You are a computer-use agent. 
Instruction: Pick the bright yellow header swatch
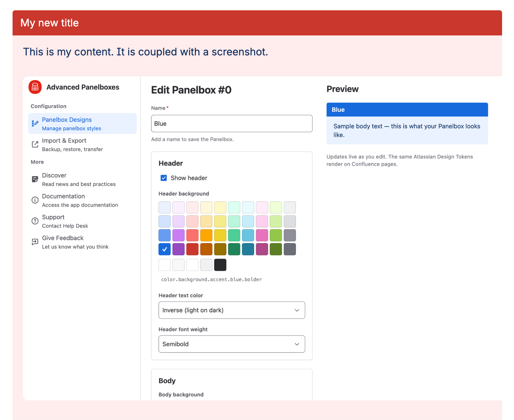tap(220, 235)
